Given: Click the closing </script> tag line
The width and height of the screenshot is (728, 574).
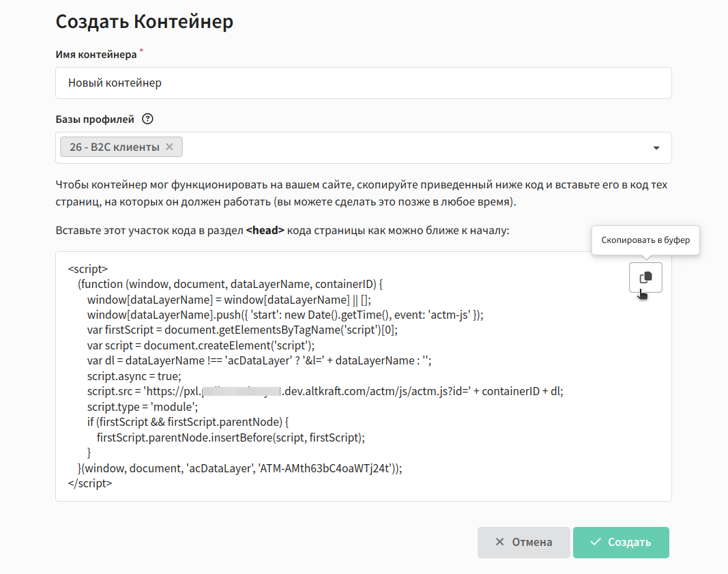Looking at the screenshot, I should (x=90, y=483).
